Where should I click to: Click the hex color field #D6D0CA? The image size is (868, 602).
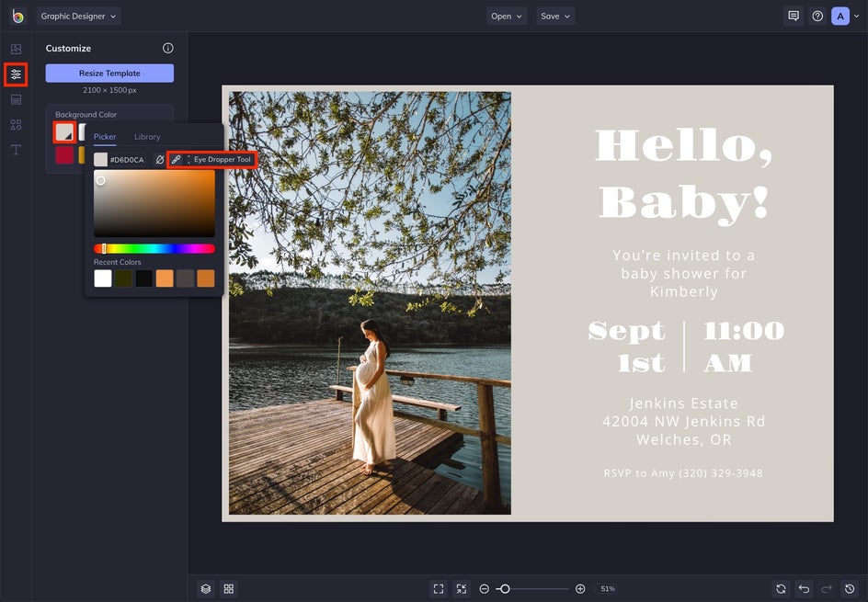point(127,160)
